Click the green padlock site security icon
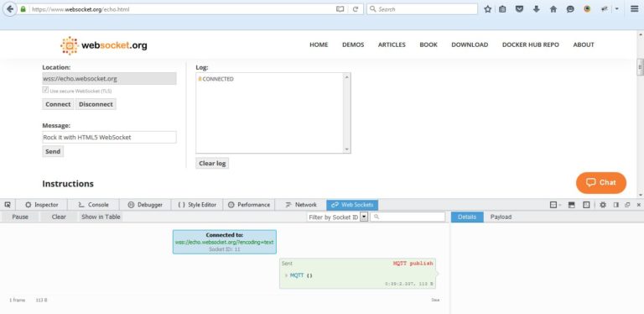Screen dimensions: 644x314 (x=23, y=9)
